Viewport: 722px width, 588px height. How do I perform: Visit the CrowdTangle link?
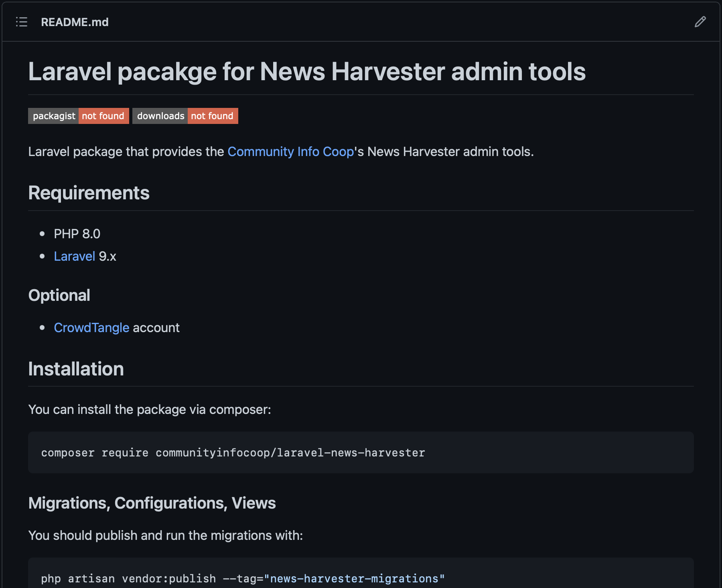point(91,328)
